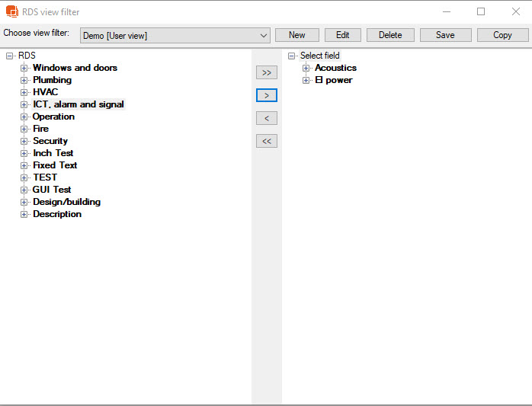532x406 pixels.
Task: Select the Plumbing tree item
Action: click(x=53, y=80)
